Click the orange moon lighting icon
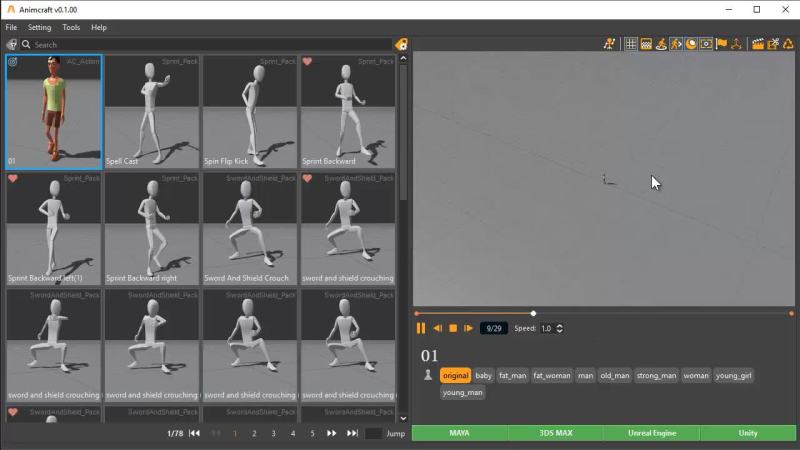 691,44
